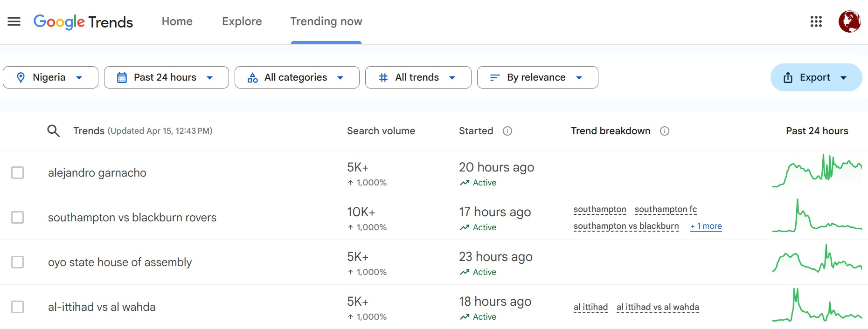Click 23 hours ago start time
The image size is (868, 329).
495,257
